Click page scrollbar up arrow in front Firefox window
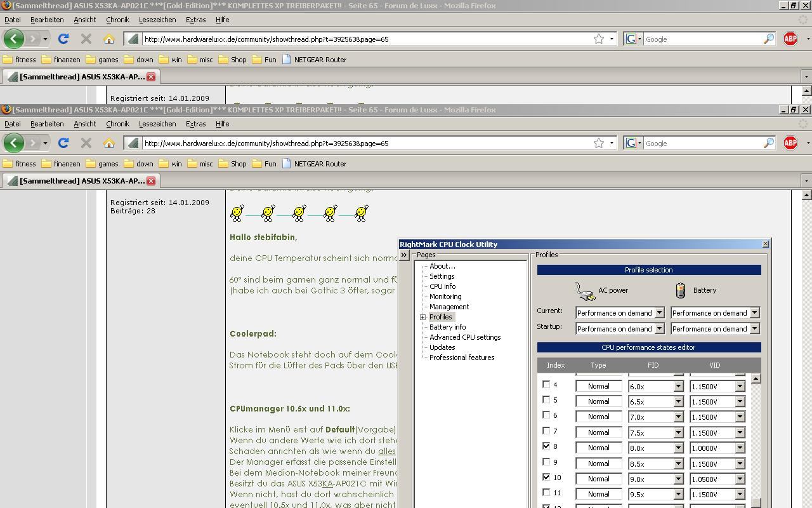The width and height of the screenshot is (812, 508). [x=806, y=195]
